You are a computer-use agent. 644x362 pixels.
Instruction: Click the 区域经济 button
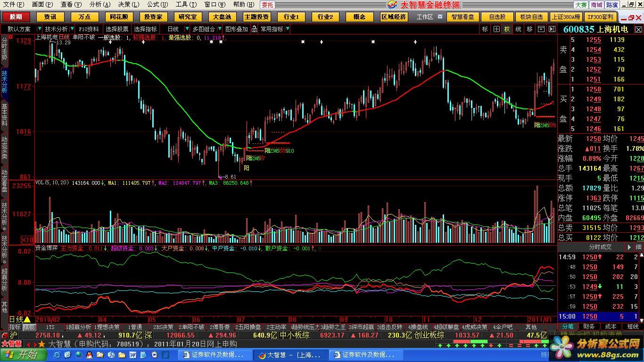tap(394, 16)
